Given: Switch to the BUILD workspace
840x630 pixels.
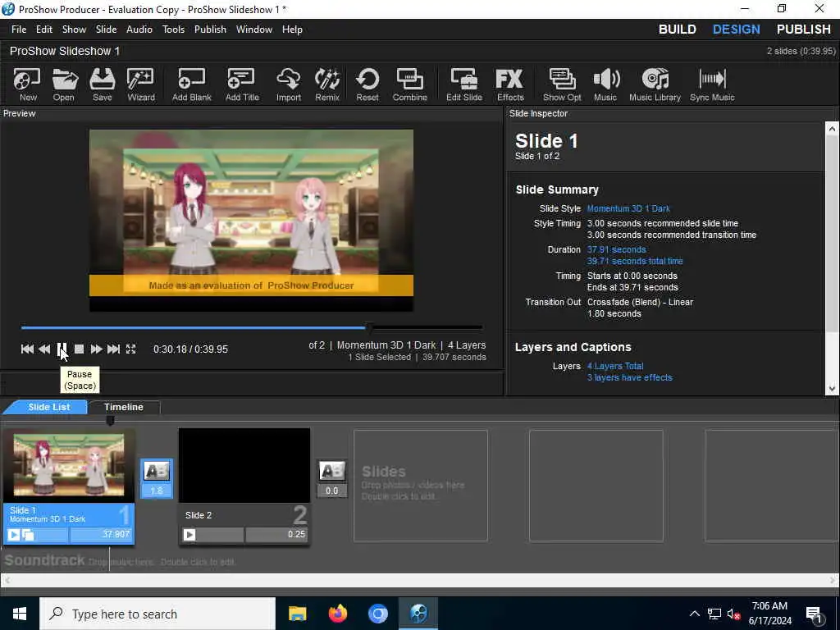Looking at the screenshot, I should click(677, 30).
